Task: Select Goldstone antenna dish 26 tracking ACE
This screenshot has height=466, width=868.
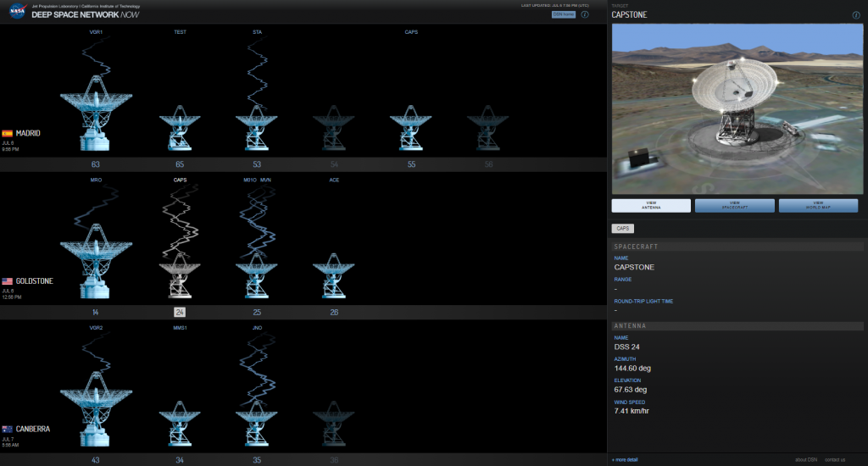Action: click(334, 280)
